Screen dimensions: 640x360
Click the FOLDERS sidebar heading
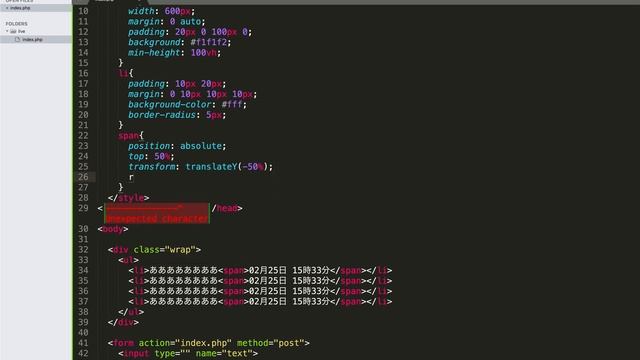point(16,24)
